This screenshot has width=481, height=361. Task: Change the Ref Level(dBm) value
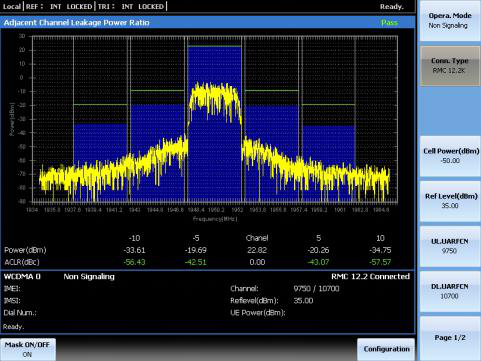click(449, 201)
